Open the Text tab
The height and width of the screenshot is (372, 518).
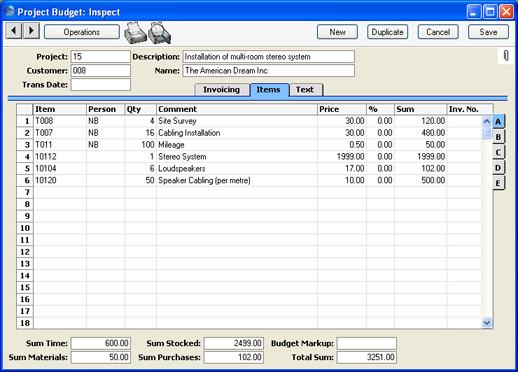click(x=305, y=90)
